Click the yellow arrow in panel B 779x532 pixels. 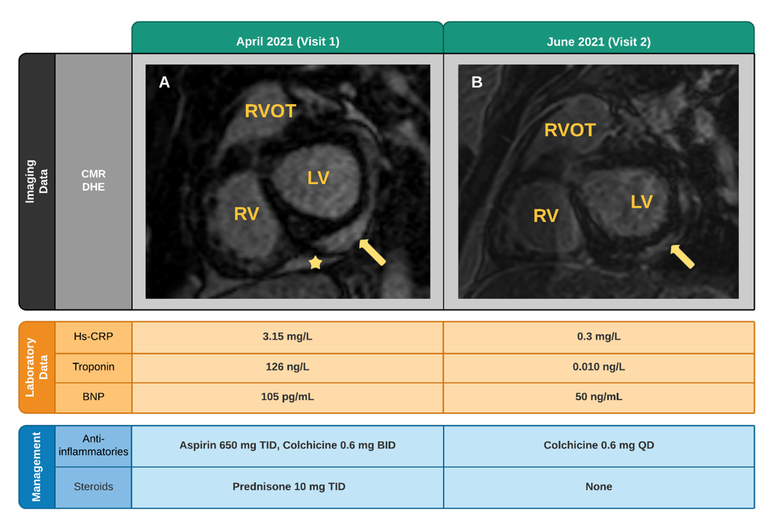(682, 256)
